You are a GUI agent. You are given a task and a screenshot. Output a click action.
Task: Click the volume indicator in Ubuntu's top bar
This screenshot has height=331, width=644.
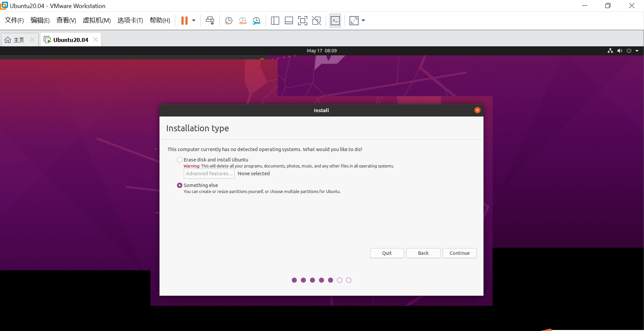click(619, 51)
